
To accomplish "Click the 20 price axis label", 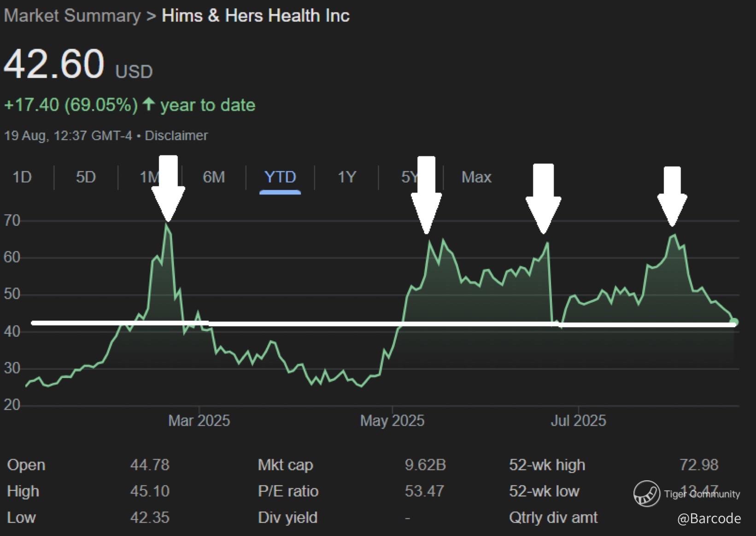I will coord(12,405).
